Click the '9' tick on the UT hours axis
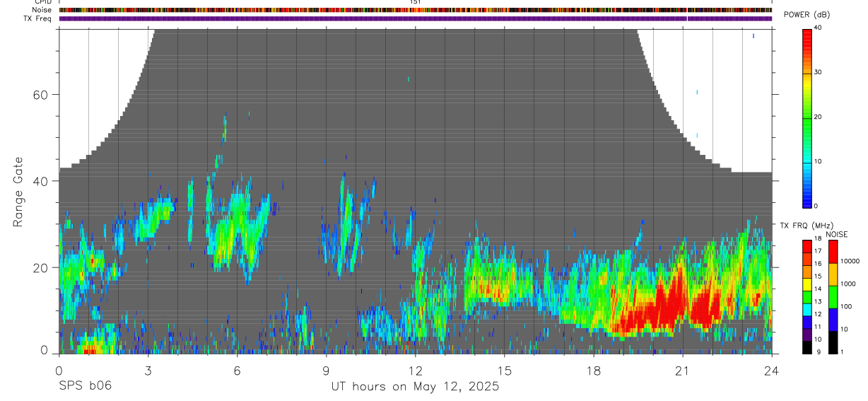Viewport: 868px width, 401px height. click(x=327, y=369)
